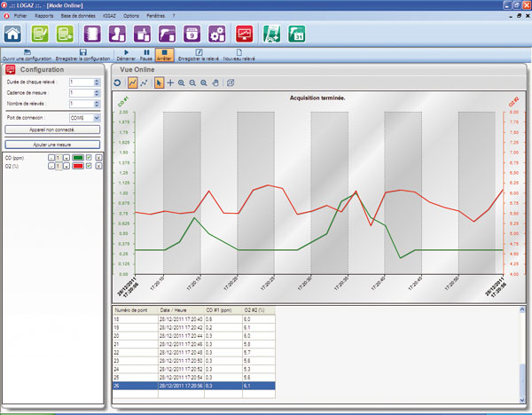
Task: Open the red online monitor icon
Action: [245, 34]
